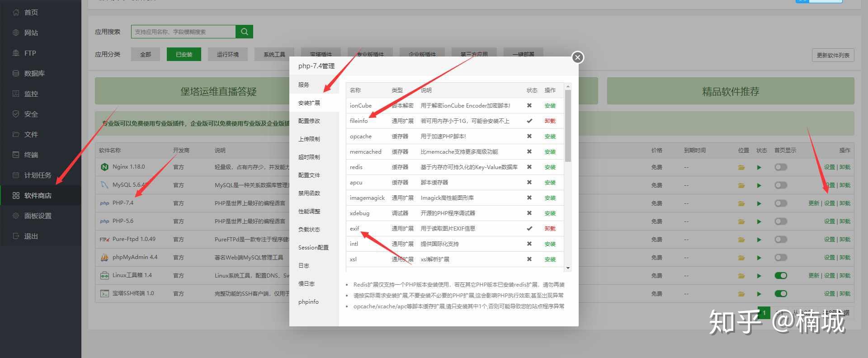Image resolution: width=868 pixels, height=358 pixels.
Task: Close the php-7.4管理 dialog
Action: pyautogui.click(x=577, y=57)
